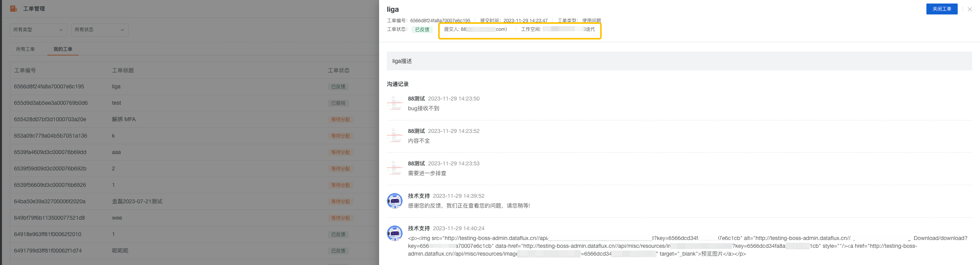Click the 等待分配 tag on 解绑 MFA row
Image resolution: width=980 pixels, height=265 pixels.
coord(340,120)
